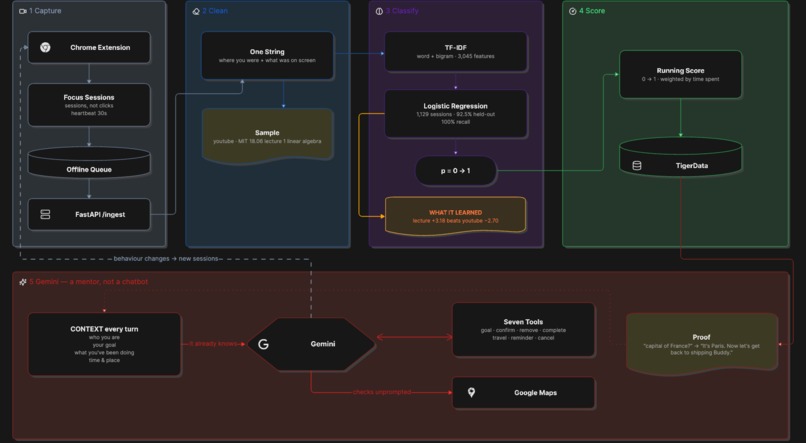
Task: Click 'word + bigram · 3,045 features' text
Action: [455, 56]
